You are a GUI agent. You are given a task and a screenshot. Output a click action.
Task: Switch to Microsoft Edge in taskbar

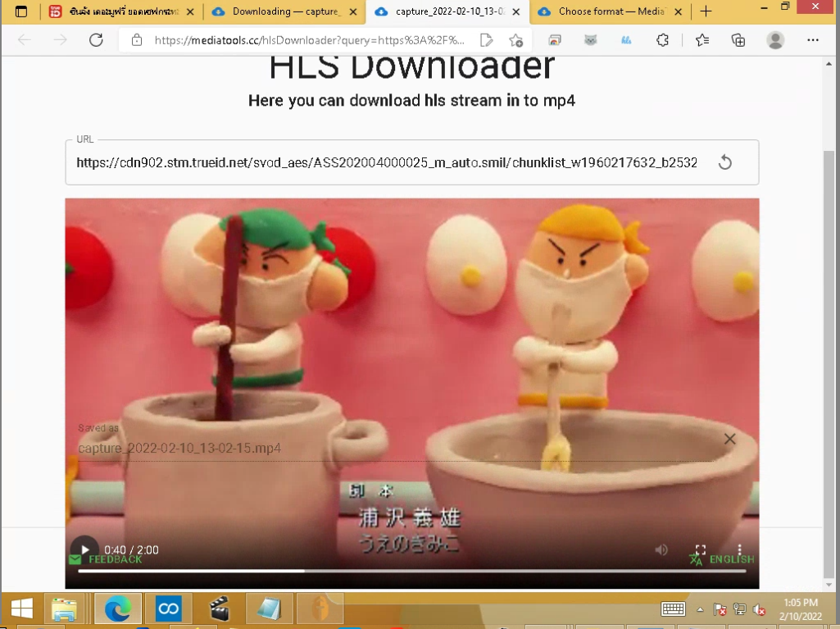click(118, 608)
